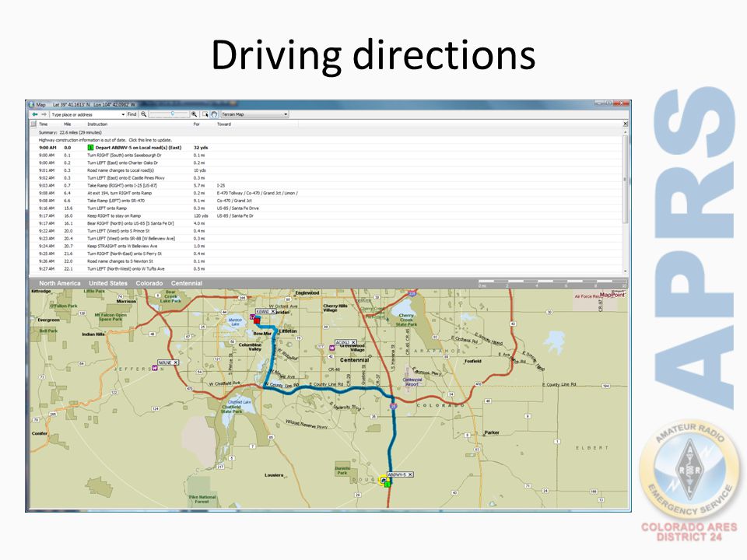The width and height of the screenshot is (747, 560).
Task: Click the green start marker on map
Action: [388, 485]
